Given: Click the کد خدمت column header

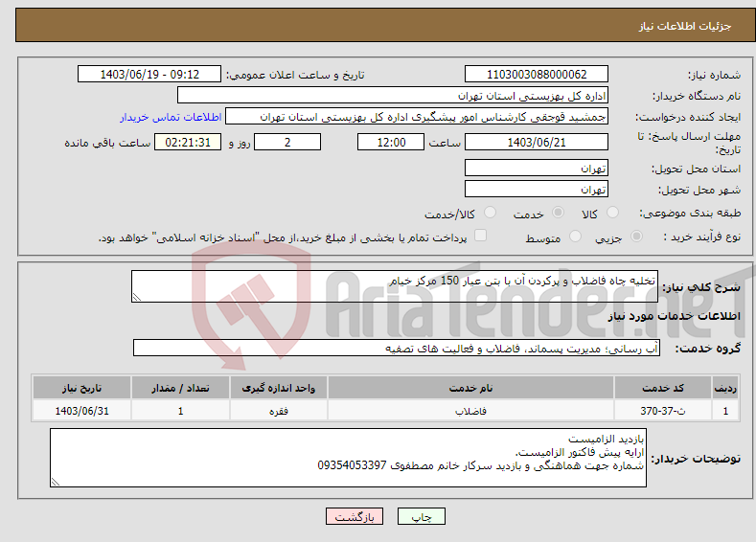Looking at the screenshot, I should (663, 388).
